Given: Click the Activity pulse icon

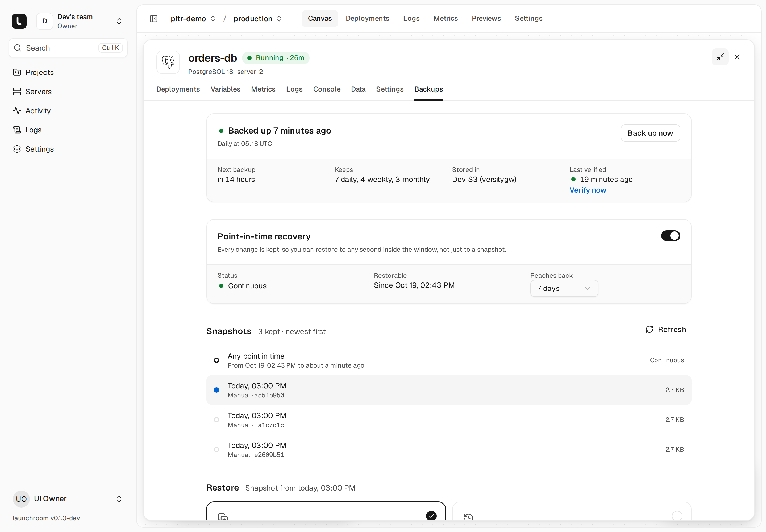Looking at the screenshot, I should click(x=17, y=111).
